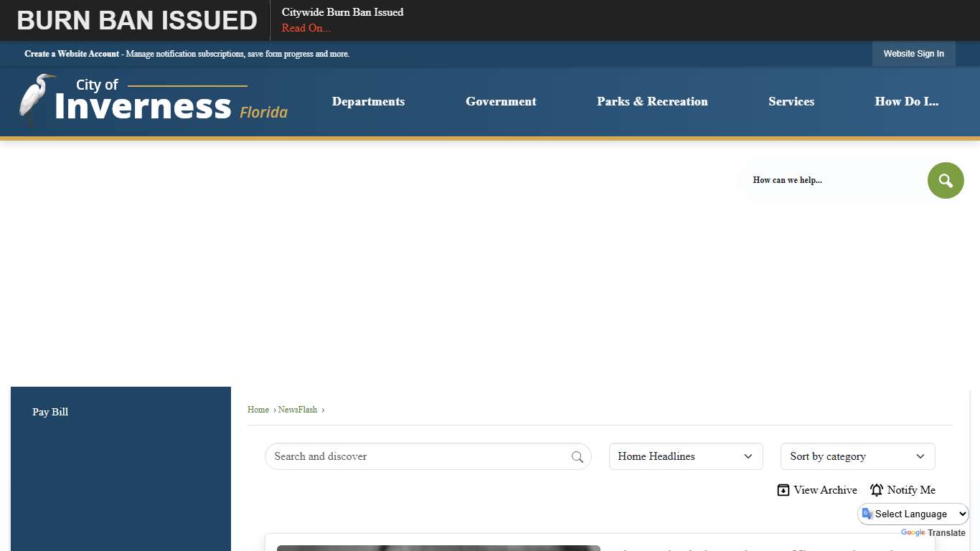Open the Departments menu
The height and width of the screenshot is (551, 980).
pos(368,101)
